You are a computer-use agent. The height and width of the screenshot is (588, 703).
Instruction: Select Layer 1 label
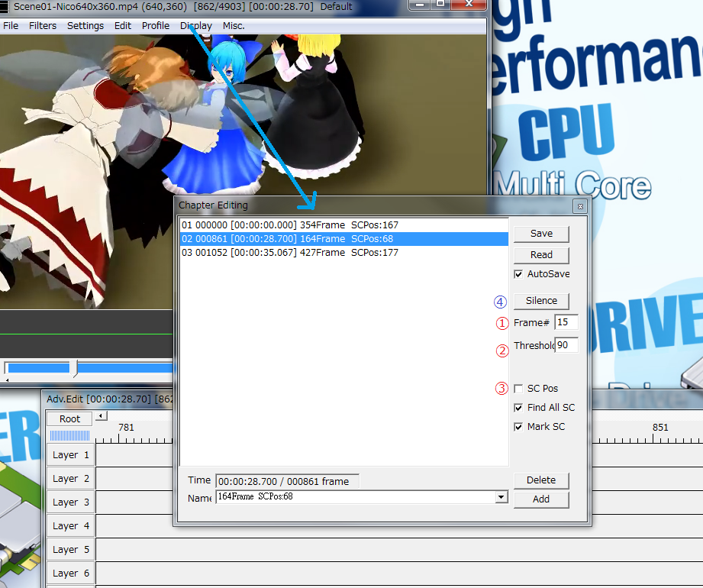[70, 455]
